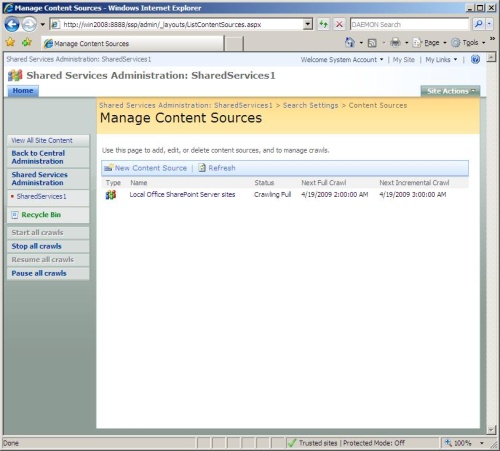Select SharedServices1 in the sidebar
Viewport: 500px width, 451px height.
(41, 196)
